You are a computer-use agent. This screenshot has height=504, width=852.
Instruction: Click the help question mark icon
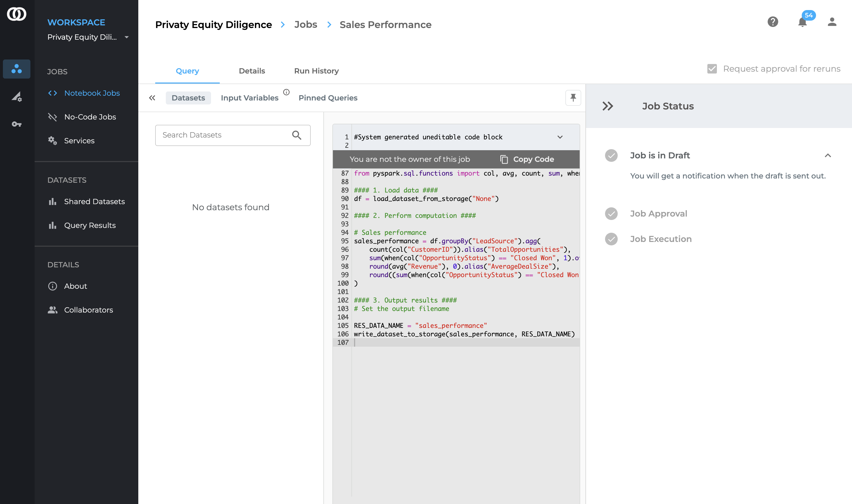(773, 22)
